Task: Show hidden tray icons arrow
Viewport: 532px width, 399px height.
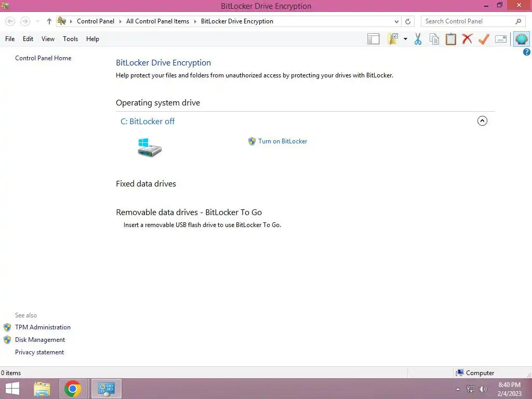Action: point(458,389)
